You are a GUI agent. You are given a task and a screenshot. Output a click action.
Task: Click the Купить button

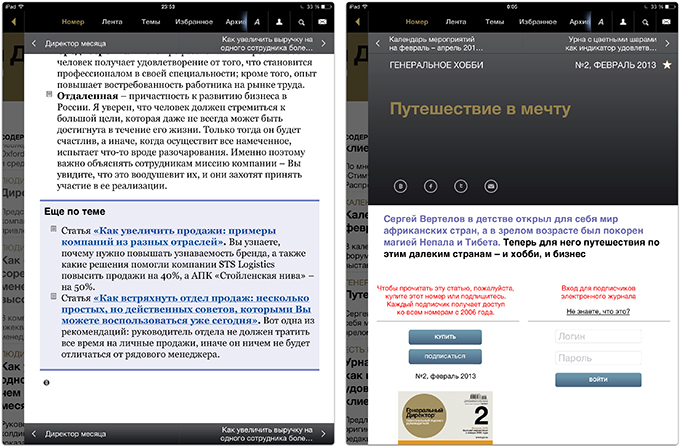point(445,337)
